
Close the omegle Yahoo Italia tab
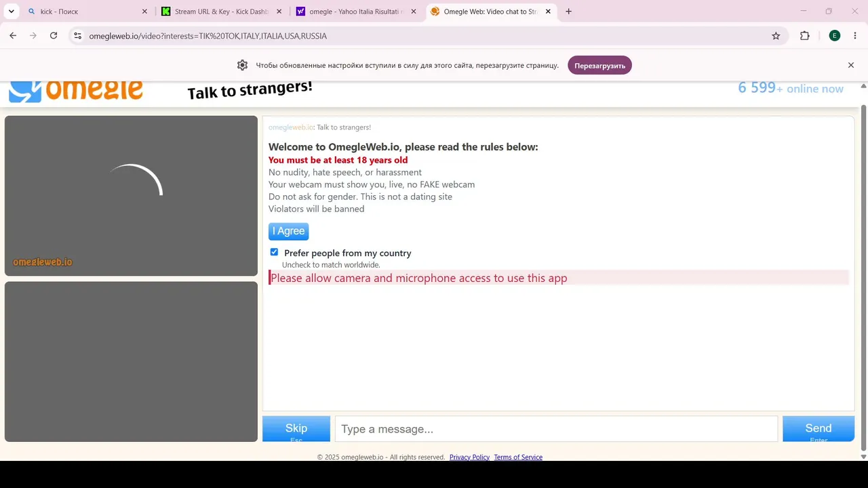point(414,12)
